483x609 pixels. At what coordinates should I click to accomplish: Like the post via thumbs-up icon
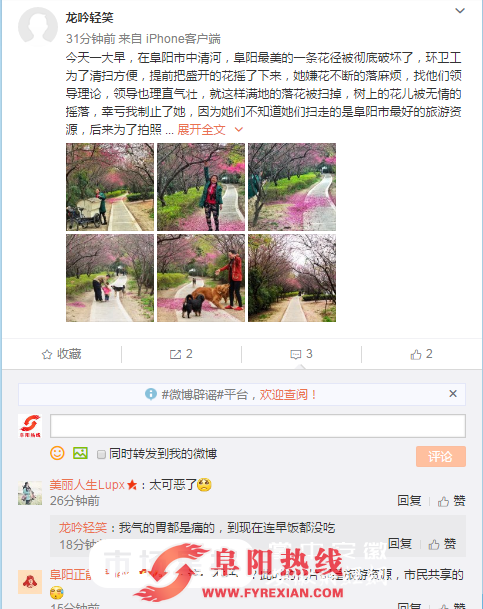click(x=416, y=354)
